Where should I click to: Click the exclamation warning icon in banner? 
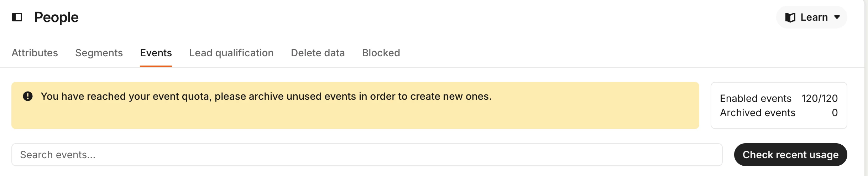(28, 96)
